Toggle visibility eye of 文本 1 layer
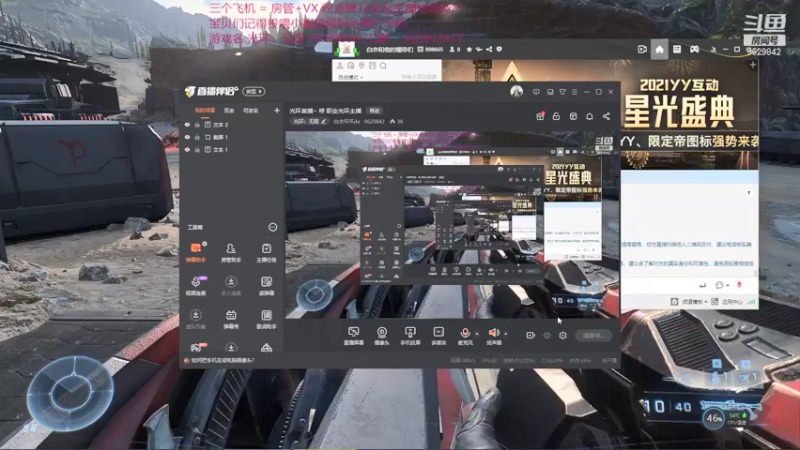The height and width of the screenshot is (450, 800). (187, 149)
